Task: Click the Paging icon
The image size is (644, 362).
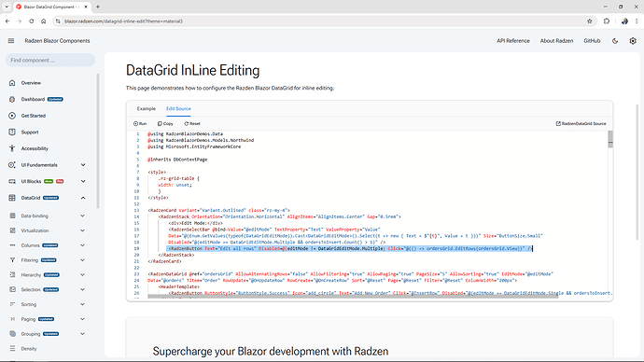Action: click(x=13, y=319)
